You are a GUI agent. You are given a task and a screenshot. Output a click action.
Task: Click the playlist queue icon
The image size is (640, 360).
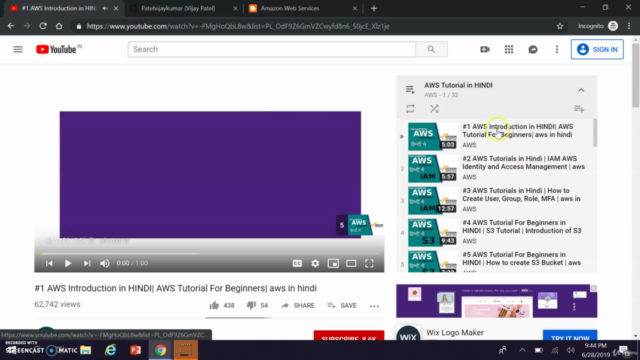[x=410, y=89]
